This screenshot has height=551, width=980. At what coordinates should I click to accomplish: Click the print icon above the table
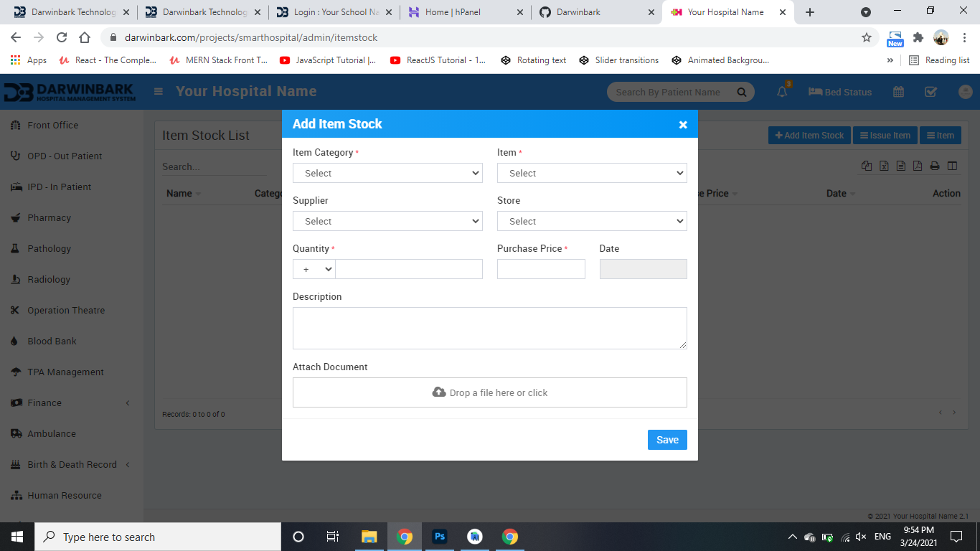click(x=935, y=166)
